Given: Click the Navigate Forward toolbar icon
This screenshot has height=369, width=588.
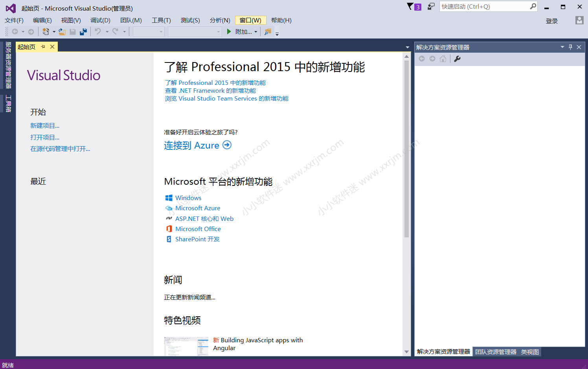Looking at the screenshot, I should point(31,32).
